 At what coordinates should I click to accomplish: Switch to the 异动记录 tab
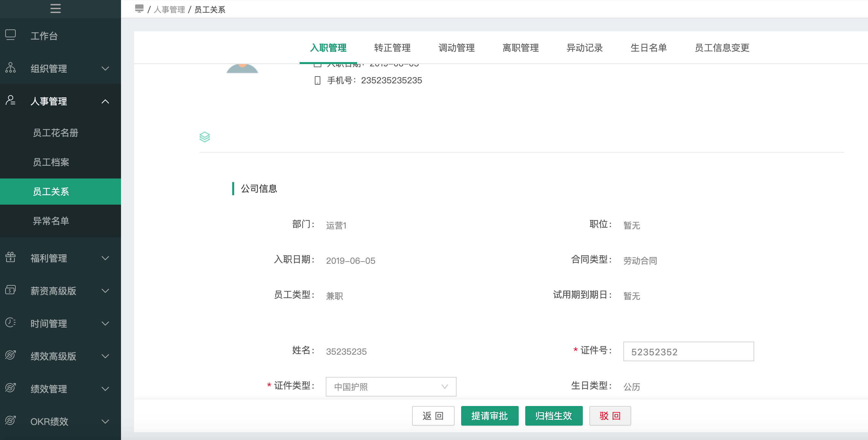point(585,48)
